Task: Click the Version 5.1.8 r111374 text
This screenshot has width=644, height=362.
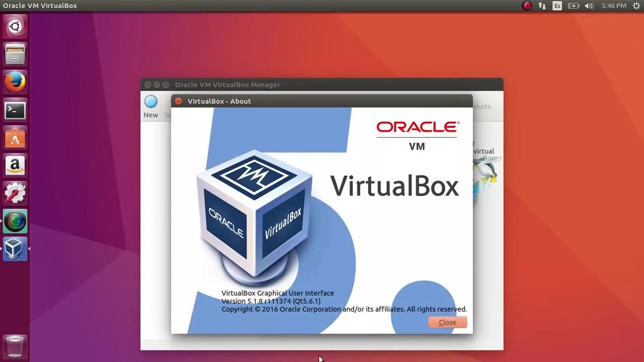Action: pyautogui.click(x=271, y=301)
